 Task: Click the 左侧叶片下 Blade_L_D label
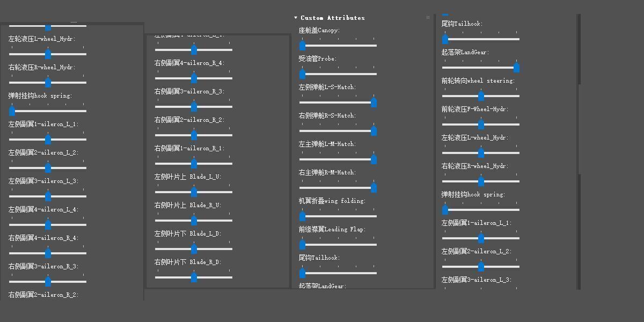pos(188,234)
